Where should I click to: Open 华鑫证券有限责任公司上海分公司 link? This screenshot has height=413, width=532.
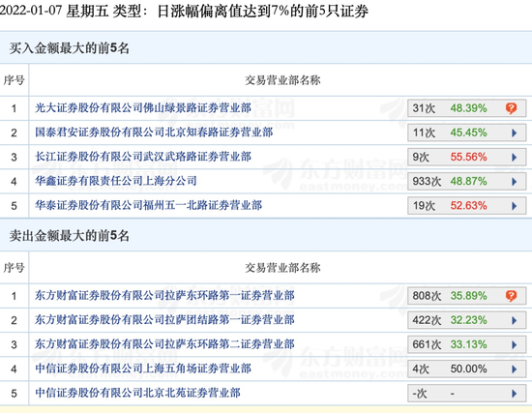(116, 181)
